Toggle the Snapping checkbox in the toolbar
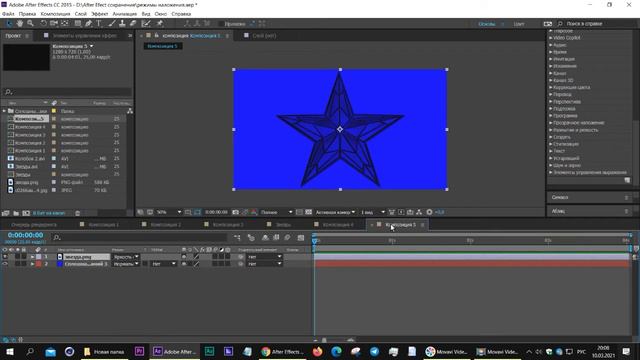Image resolution: width=640 pixels, height=360 pixels. 221,24
